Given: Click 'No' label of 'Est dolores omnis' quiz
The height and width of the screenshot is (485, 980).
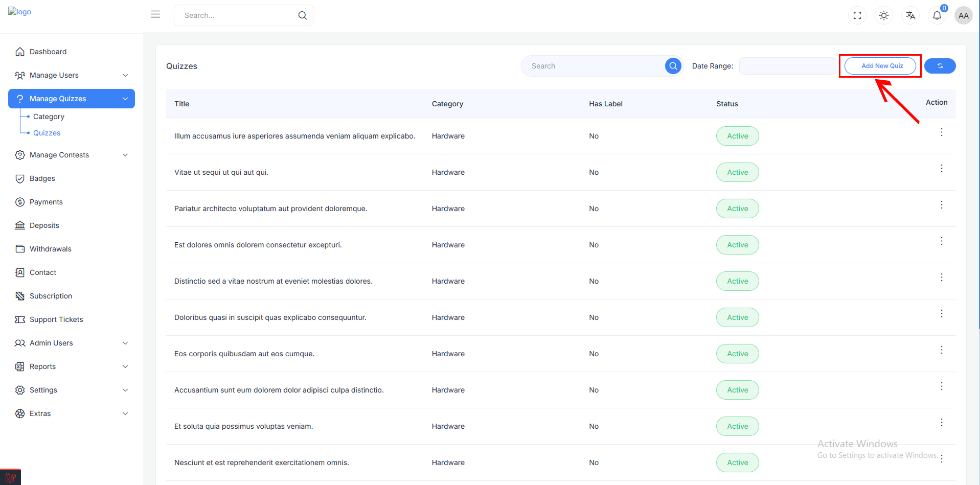Looking at the screenshot, I should pyautogui.click(x=594, y=245).
